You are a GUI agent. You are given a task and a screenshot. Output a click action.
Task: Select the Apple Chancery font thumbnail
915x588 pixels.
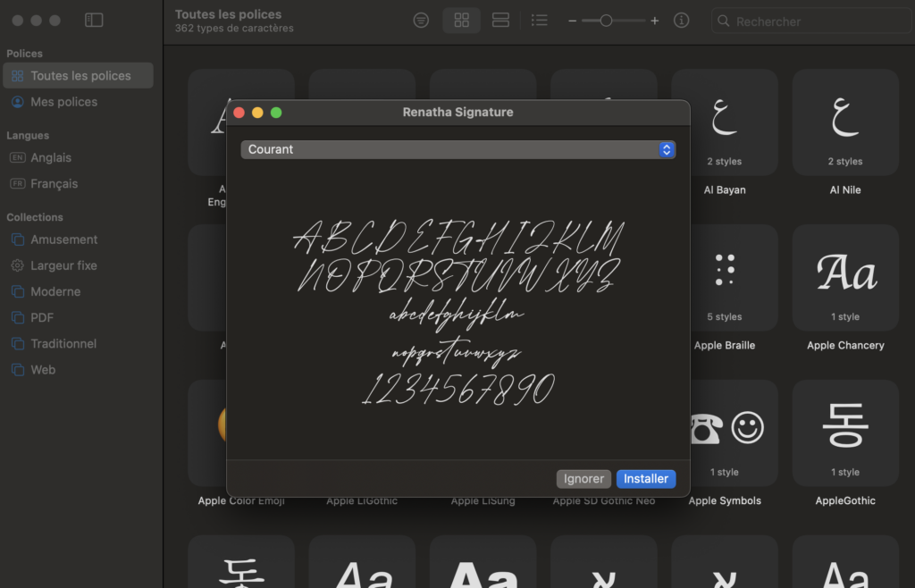pyautogui.click(x=845, y=277)
